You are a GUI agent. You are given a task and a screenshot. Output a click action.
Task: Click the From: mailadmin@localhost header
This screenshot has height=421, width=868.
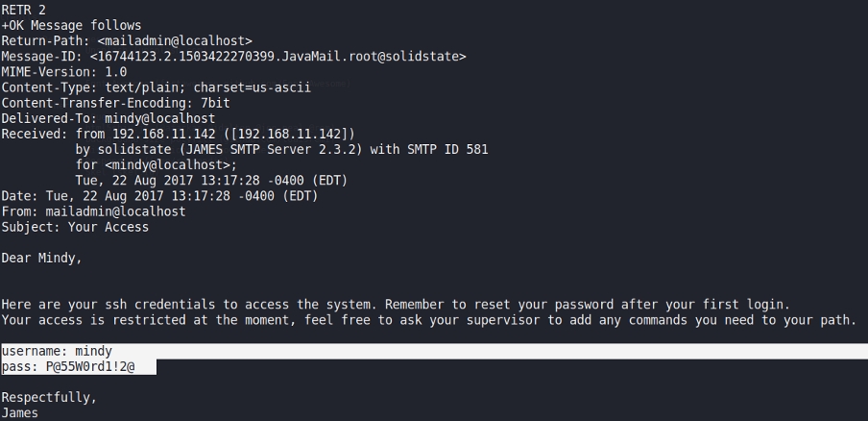pyautogui.click(x=93, y=211)
